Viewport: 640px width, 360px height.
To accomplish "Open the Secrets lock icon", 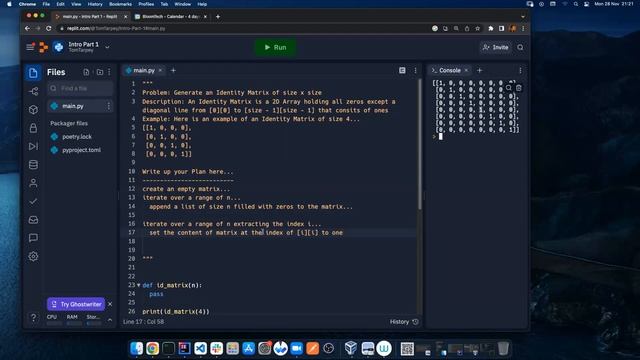I will tap(33, 128).
